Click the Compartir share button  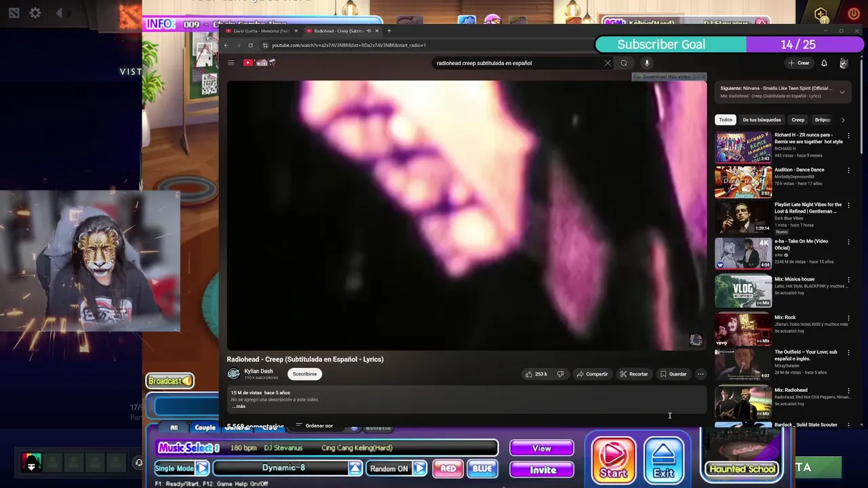pos(592,374)
